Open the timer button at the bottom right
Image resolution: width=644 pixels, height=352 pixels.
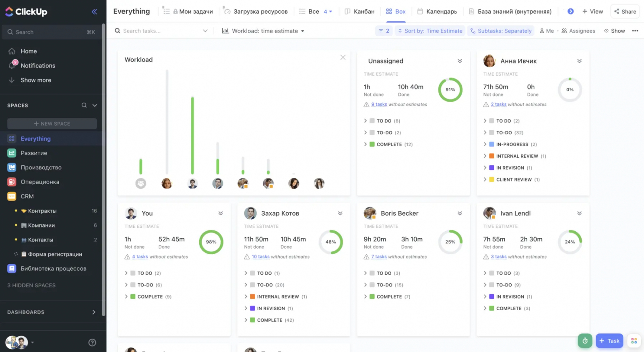click(x=585, y=341)
